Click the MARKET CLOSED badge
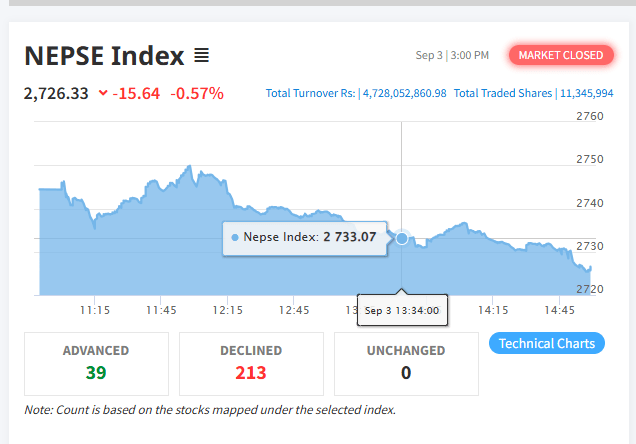This screenshot has width=636, height=444. coord(561,55)
